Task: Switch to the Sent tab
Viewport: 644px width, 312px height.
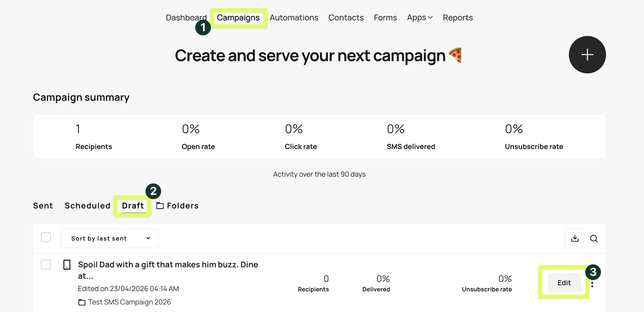Action: 43,206
